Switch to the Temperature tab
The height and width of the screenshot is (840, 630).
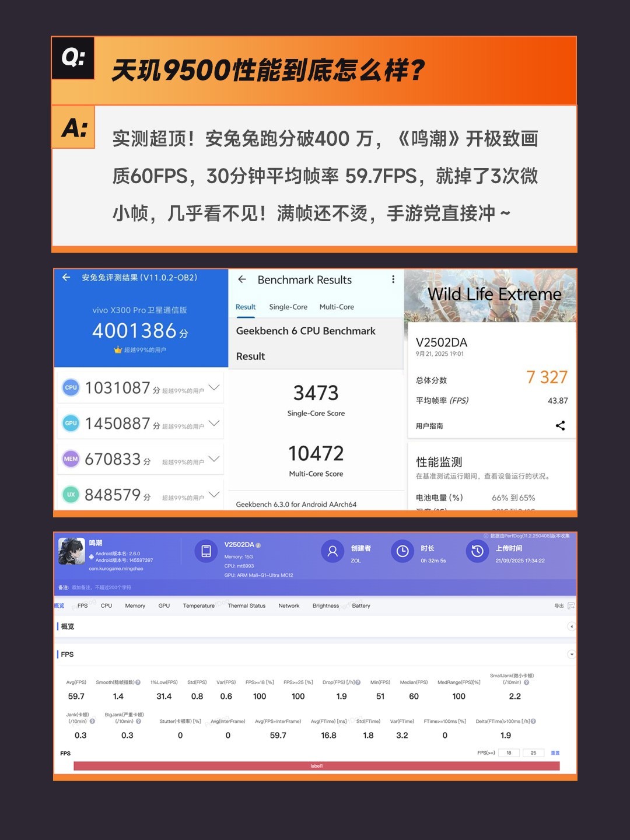[x=199, y=605]
